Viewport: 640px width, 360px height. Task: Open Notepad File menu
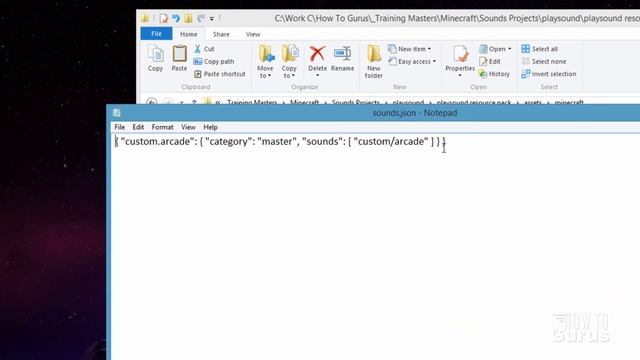click(x=120, y=127)
